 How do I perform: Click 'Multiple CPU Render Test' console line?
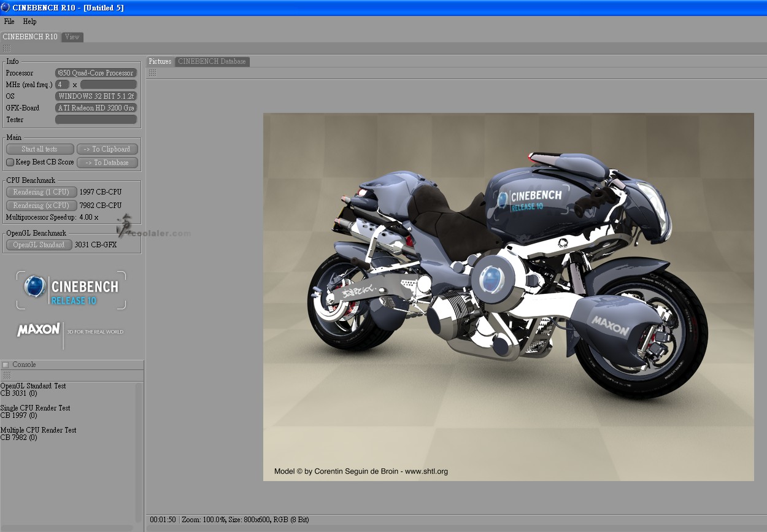coord(39,430)
